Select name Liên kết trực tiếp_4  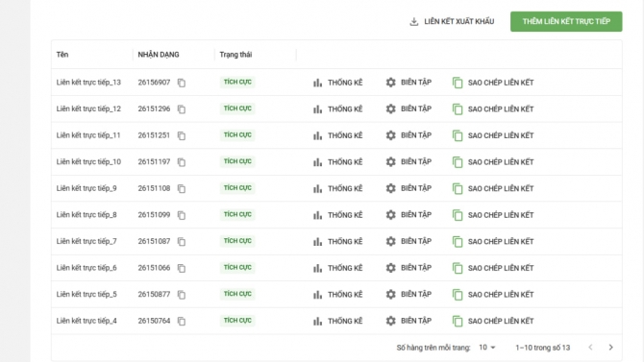pos(87,321)
